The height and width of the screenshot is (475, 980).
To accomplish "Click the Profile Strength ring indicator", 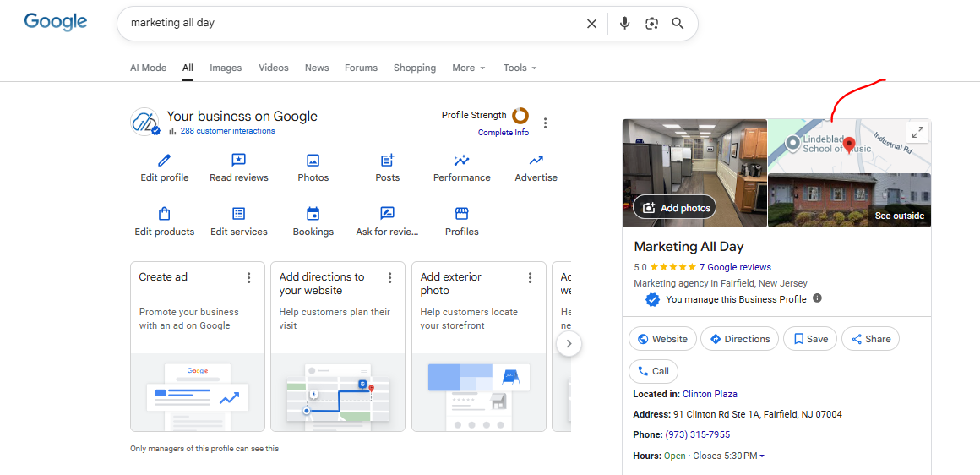I will (x=520, y=116).
